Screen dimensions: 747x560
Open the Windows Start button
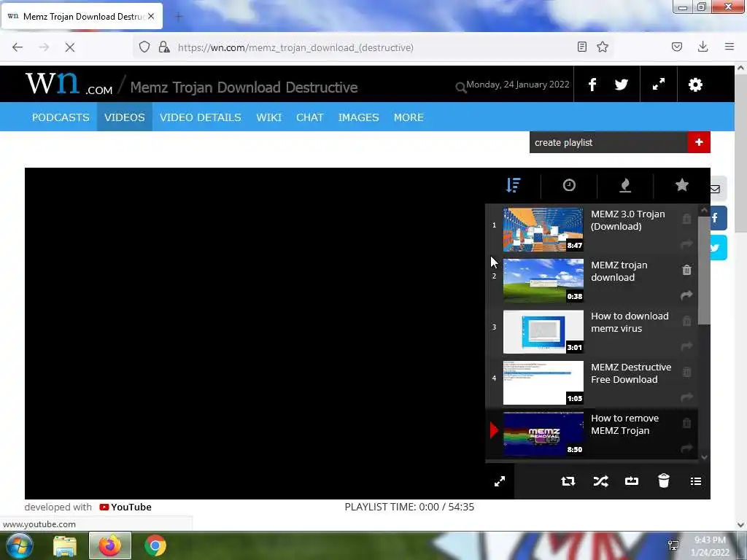pos(20,545)
